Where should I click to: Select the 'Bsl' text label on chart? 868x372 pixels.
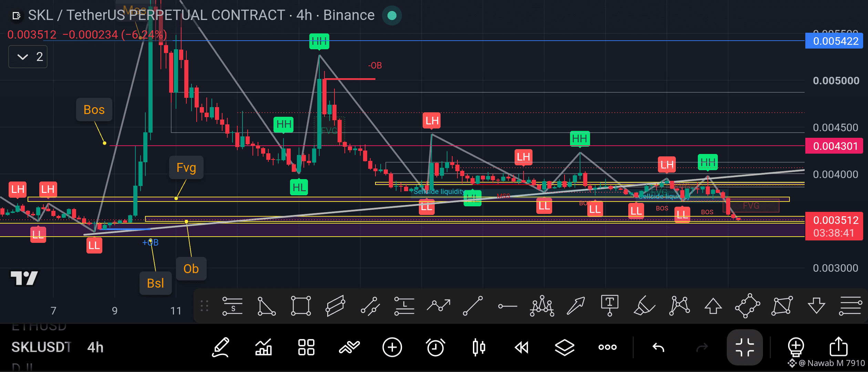155,283
